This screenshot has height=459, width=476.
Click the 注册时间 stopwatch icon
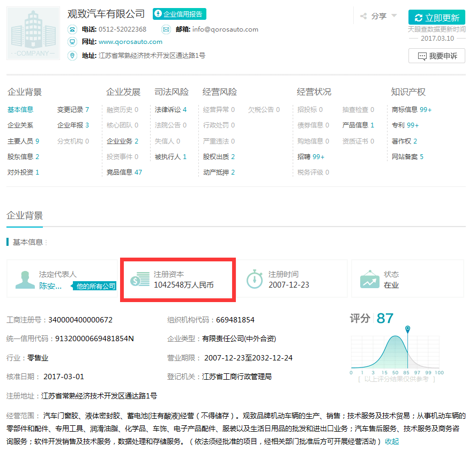[255, 279]
